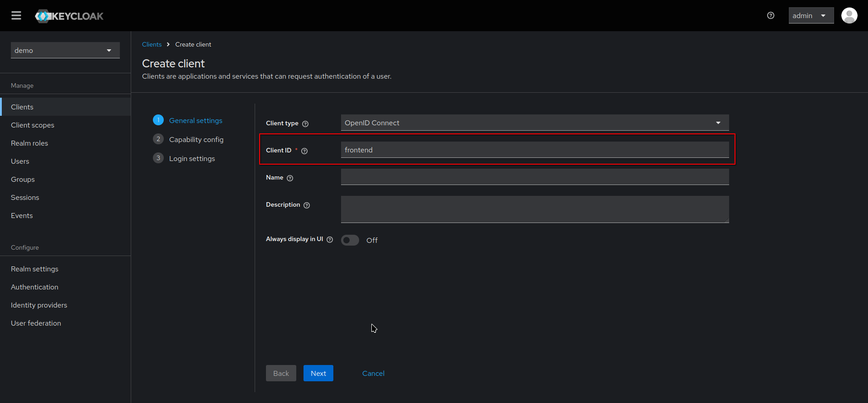Open Realm roles in sidebar
Image resolution: width=868 pixels, height=403 pixels.
(x=66, y=143)
